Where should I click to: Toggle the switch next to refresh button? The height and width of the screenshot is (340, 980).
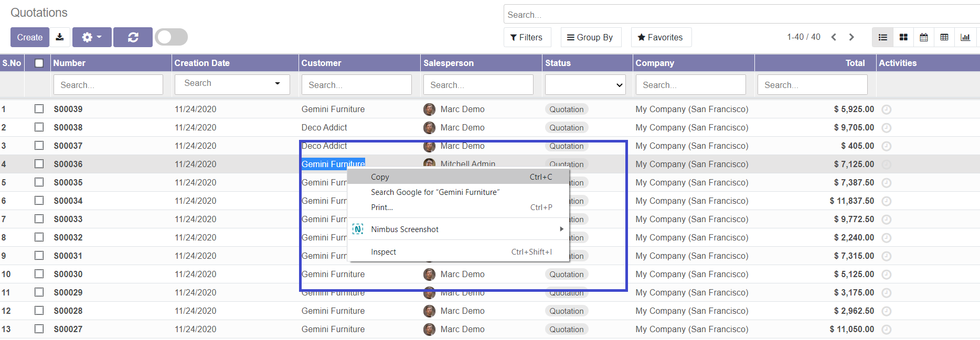coord(171,37)
